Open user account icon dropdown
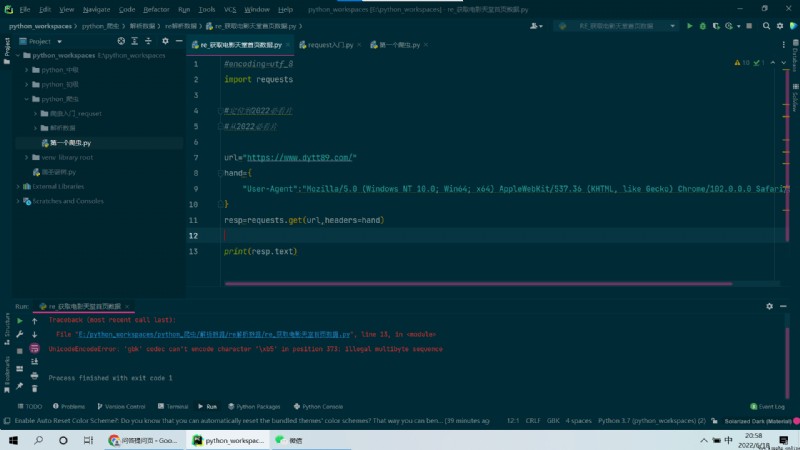 [x=536, y=26]
